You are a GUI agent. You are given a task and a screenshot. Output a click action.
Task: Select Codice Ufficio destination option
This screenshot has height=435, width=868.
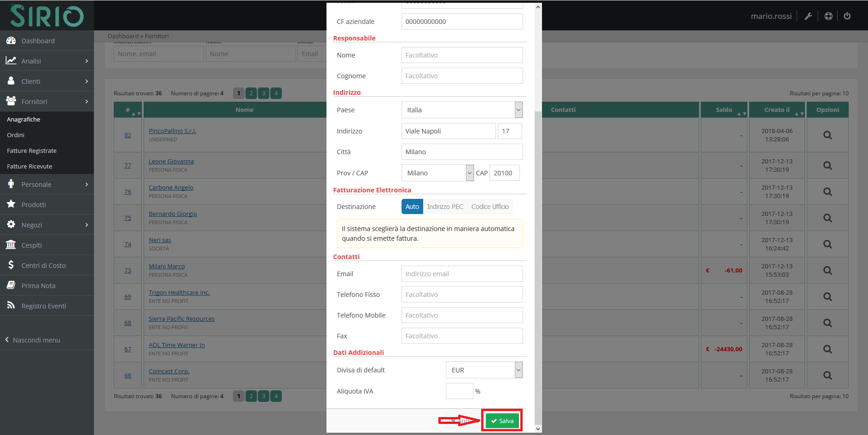(x=489, y=207)
